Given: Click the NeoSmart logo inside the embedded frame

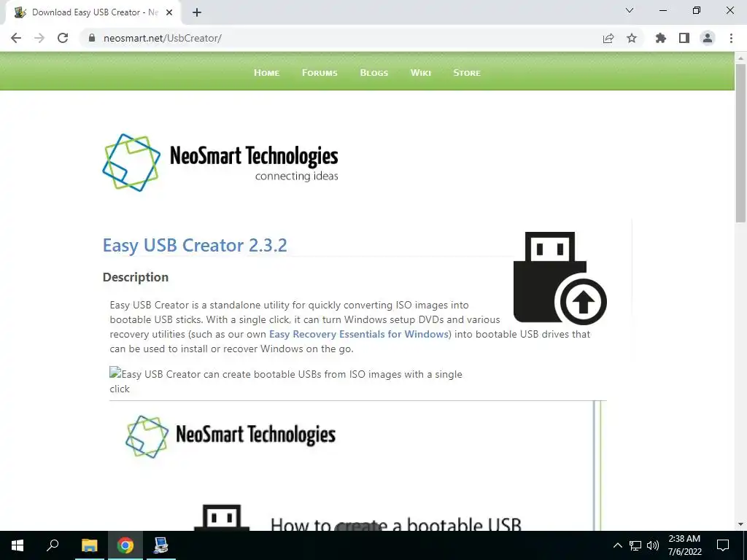Looking at the screenshot, I should pyautogui.click(x=231, y=436).
